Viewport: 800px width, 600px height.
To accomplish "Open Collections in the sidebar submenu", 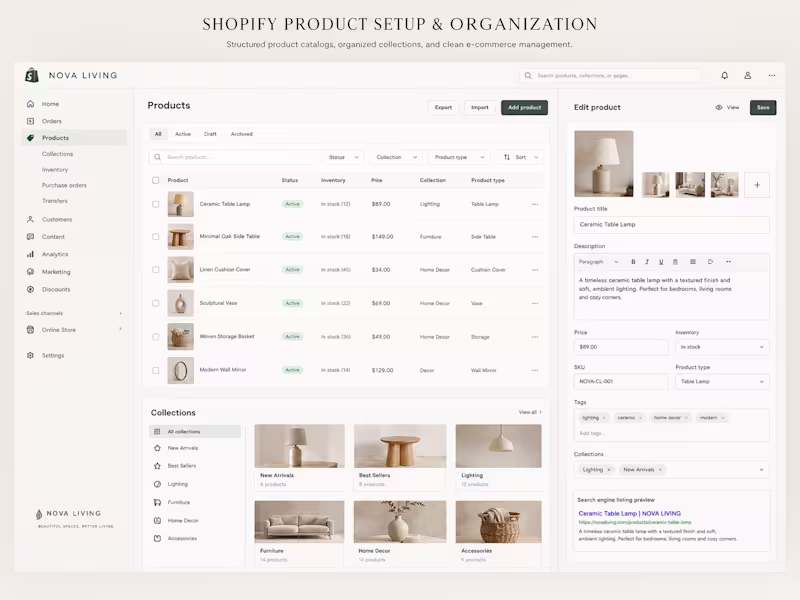I will point(58,154).
